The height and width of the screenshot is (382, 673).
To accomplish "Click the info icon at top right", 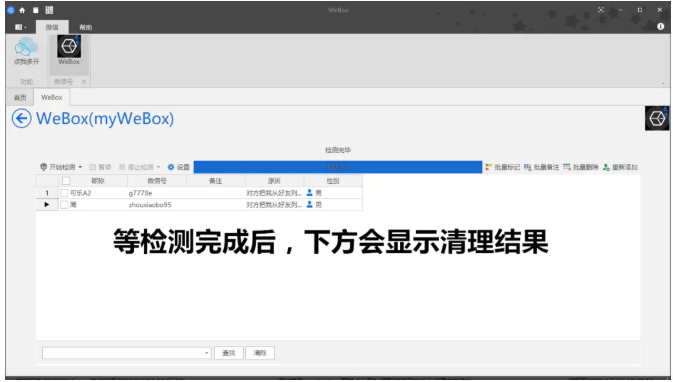I will 661,26.
